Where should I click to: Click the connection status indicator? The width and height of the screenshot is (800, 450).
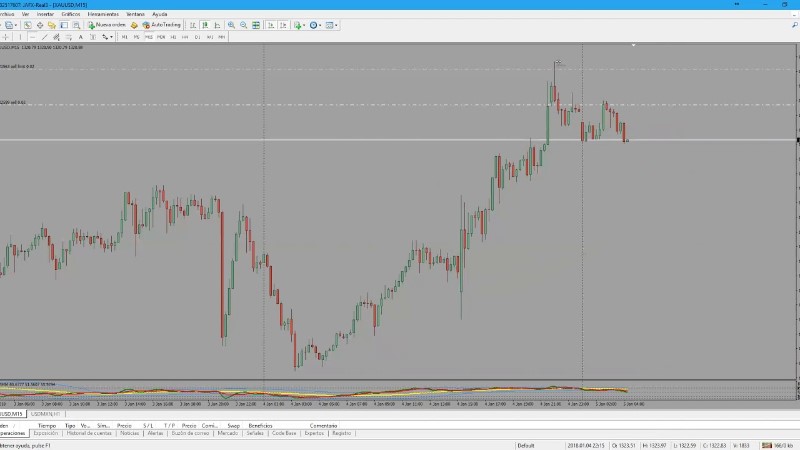pyautogui.click(x=775, y=445)
